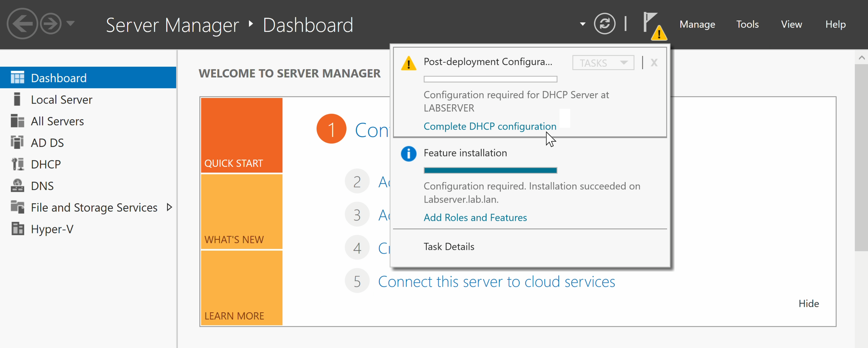Click the Local Server icon

coord(17,99)
